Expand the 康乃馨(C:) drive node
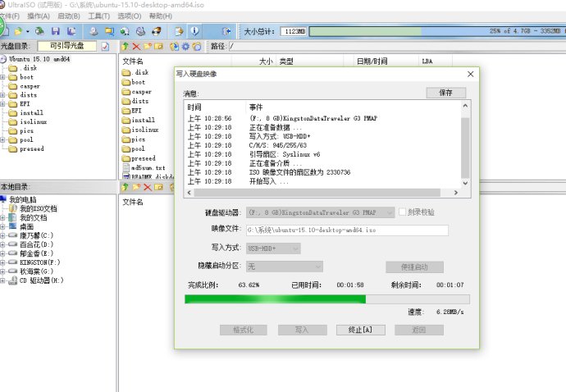This screenshot has height=392, width=566. (x=2, y=235)
